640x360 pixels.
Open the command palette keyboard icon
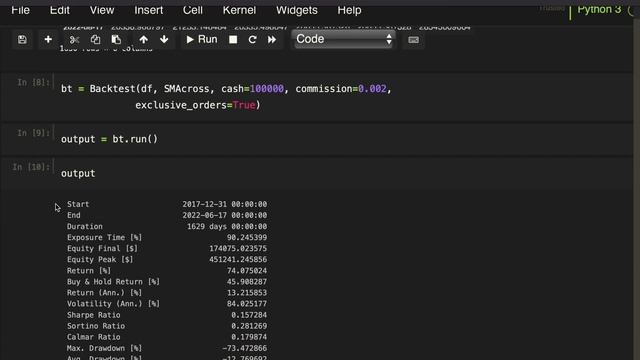click(413, 40)
